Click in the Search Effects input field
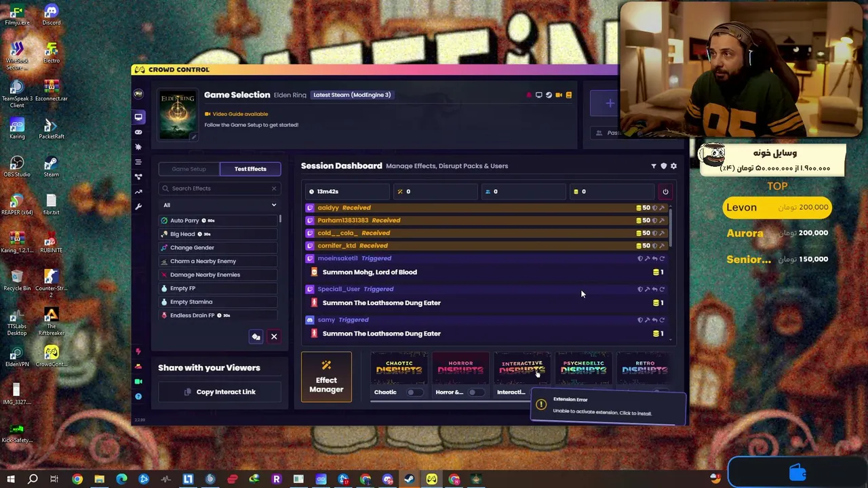The image size is (868, 488). (x=219, y=188)
